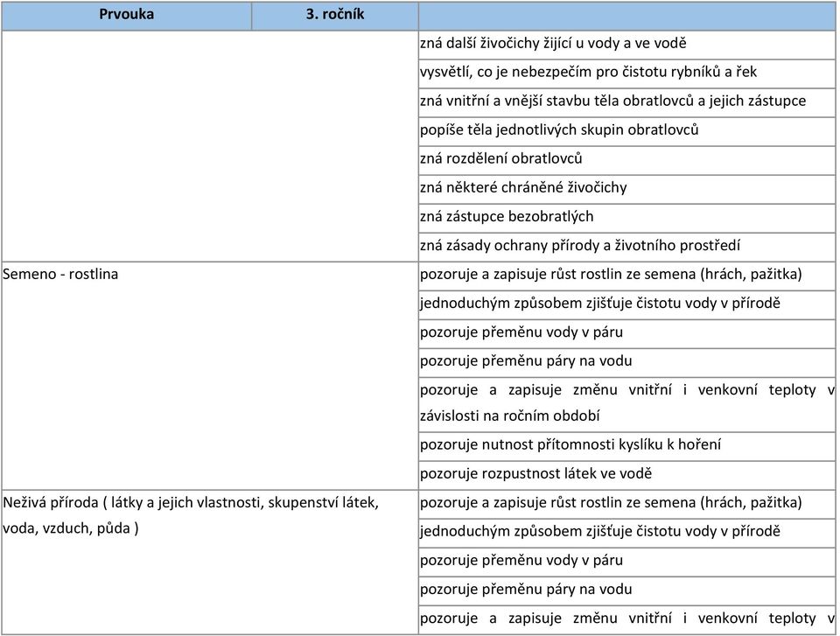Select row "zná vnitřní a vnější stavbu těla"
The height and width of the screenshot is (636, 840).
626,102
